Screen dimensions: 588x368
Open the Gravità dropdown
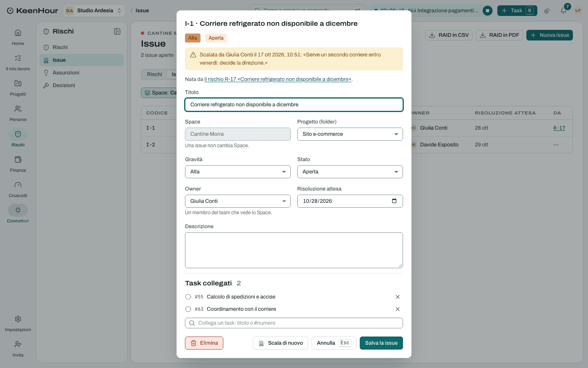(x=238, y=172)
